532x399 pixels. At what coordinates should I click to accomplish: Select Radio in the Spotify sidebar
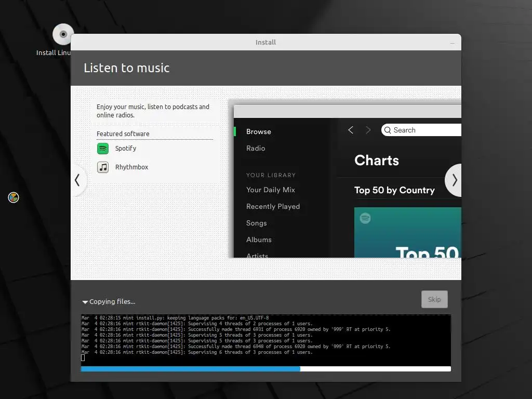point(256,148)
